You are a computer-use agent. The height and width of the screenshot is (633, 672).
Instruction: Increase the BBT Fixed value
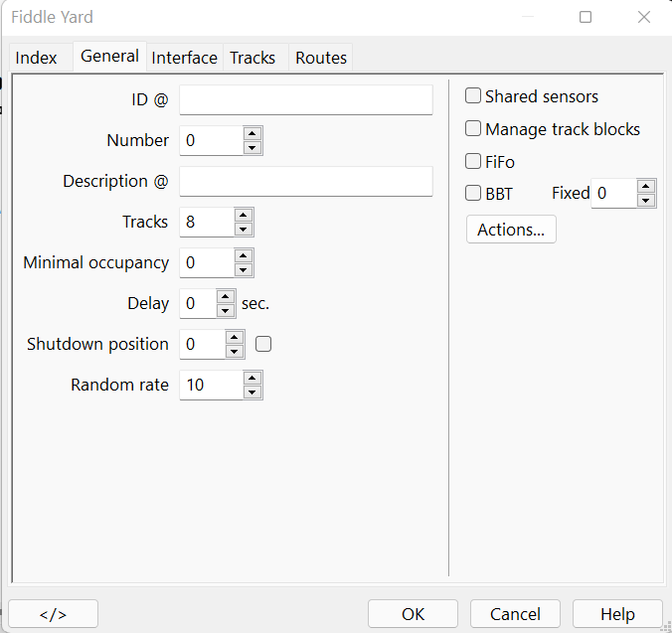646,187
